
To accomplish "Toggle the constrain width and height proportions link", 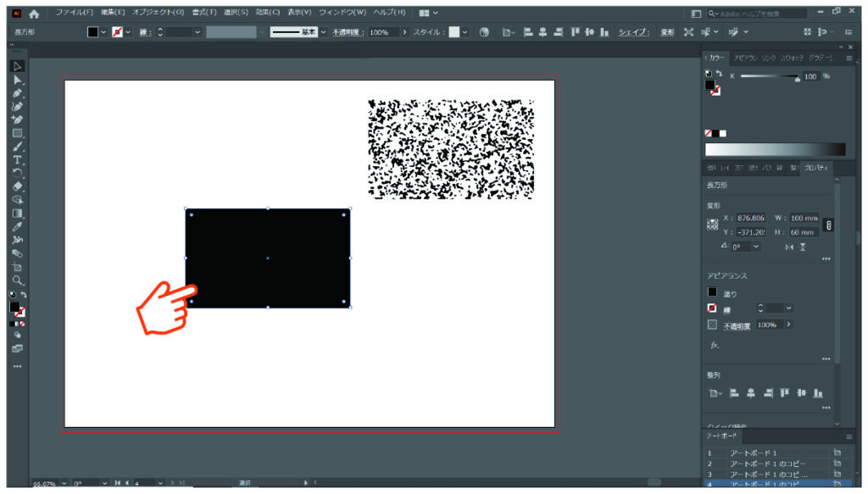I will click(x=829, y=225).
